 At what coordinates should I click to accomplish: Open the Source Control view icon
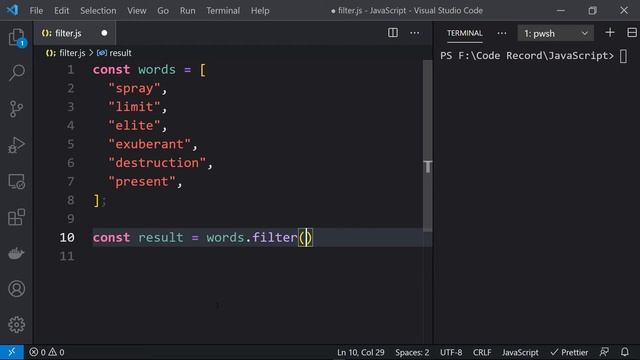(16, 109)
